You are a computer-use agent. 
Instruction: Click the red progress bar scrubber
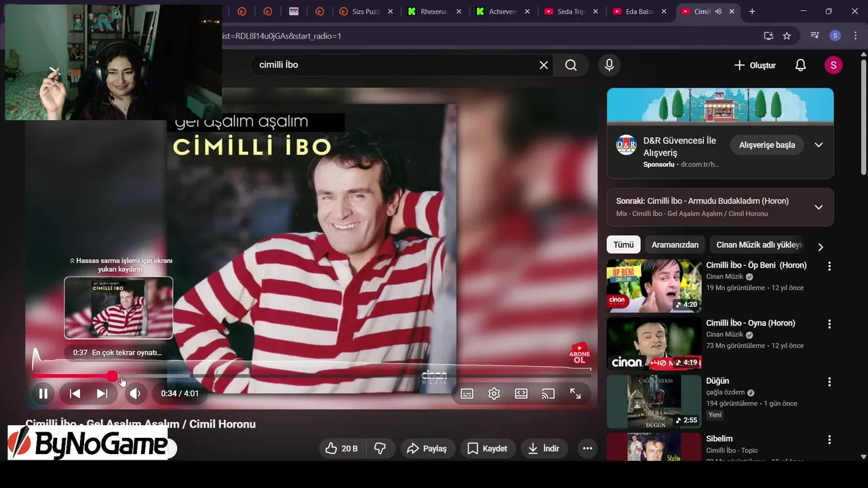[112, 375]
